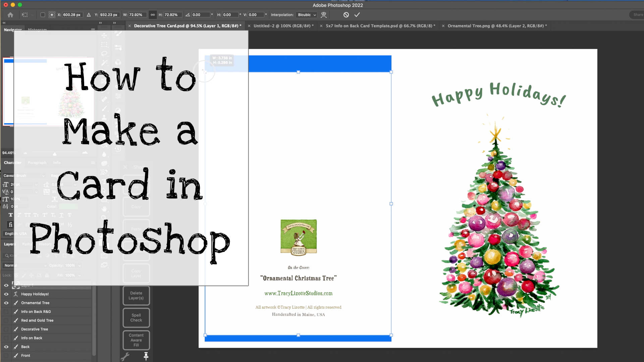Image resolution: width=644 pixels, height=362 pixels.
Task: Hide the Happy Holidays! layer
Action: [x=6, y=294]
